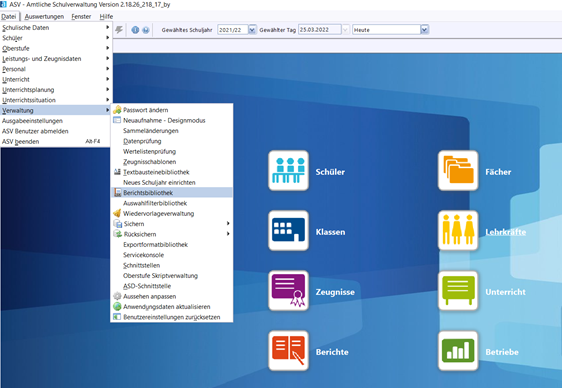The image size is (562, 388).
Task: Open the Fächer folders icon tile
Action: [x=458, y=171]
